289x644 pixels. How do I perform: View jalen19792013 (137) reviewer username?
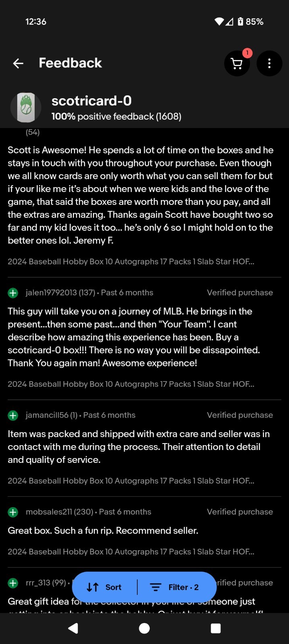(60, 293)
